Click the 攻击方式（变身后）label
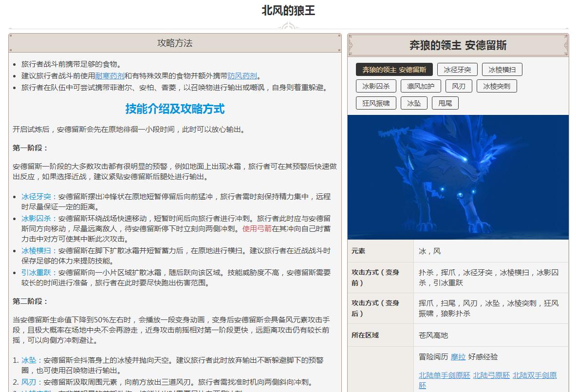576x392 pixels. (x=375, y=308)
